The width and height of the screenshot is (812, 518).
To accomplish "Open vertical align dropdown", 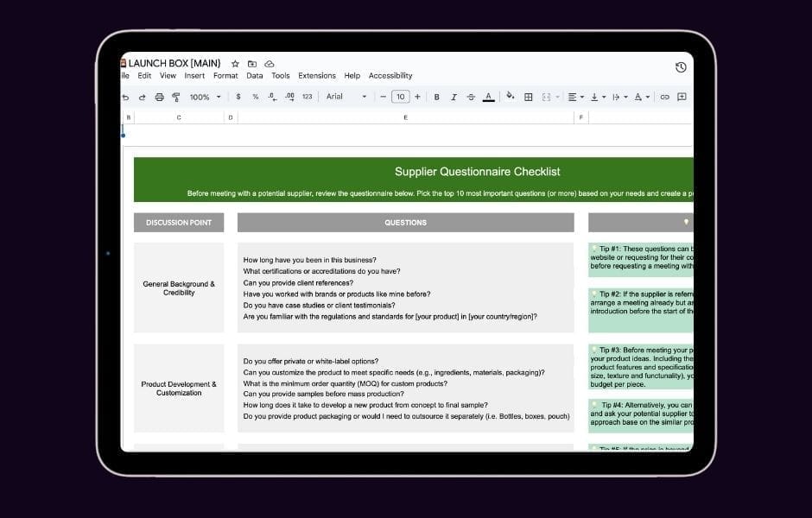I will [x=598, y=97].
